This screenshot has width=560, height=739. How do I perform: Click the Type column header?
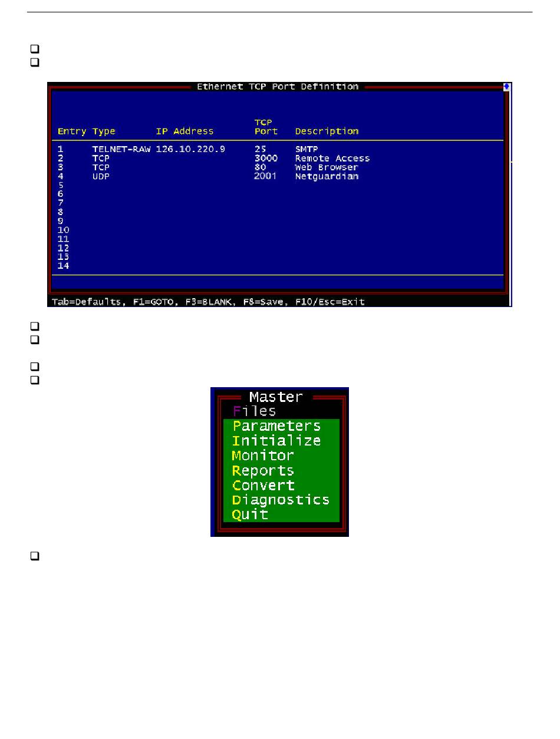(x=104, y=131)
